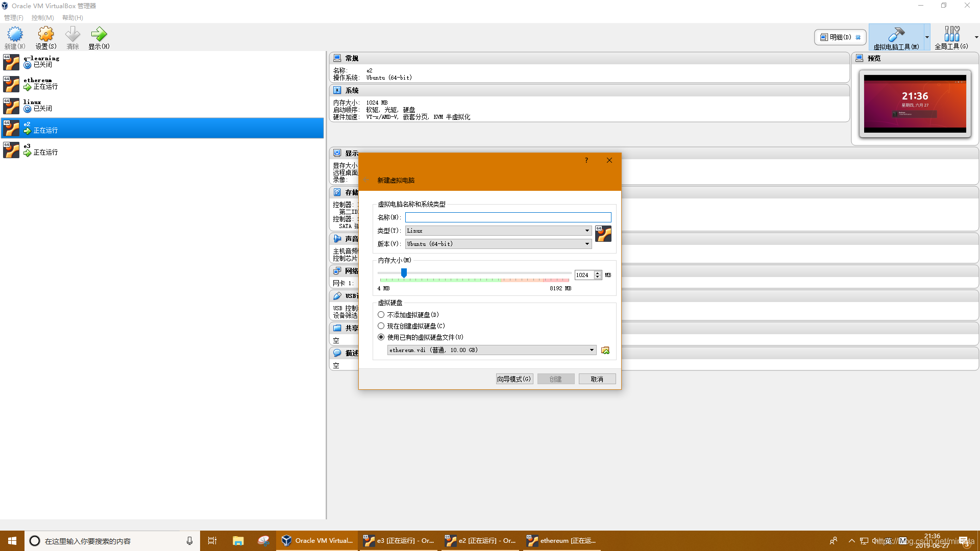The height and width of the screenshot is (551, 980).
Task: Open the 帮助(H) menu
Action: pyautogui.click(x=72, y=17)
